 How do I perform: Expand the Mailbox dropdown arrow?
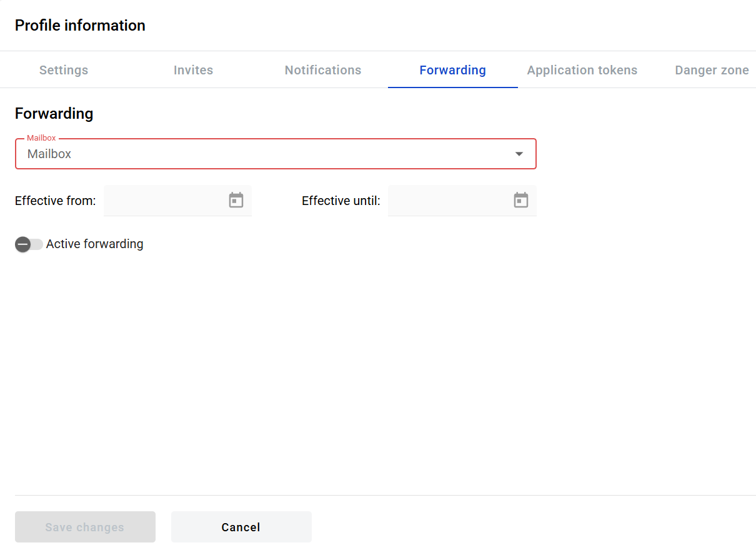pyautogui.click(x=519, y=154)
